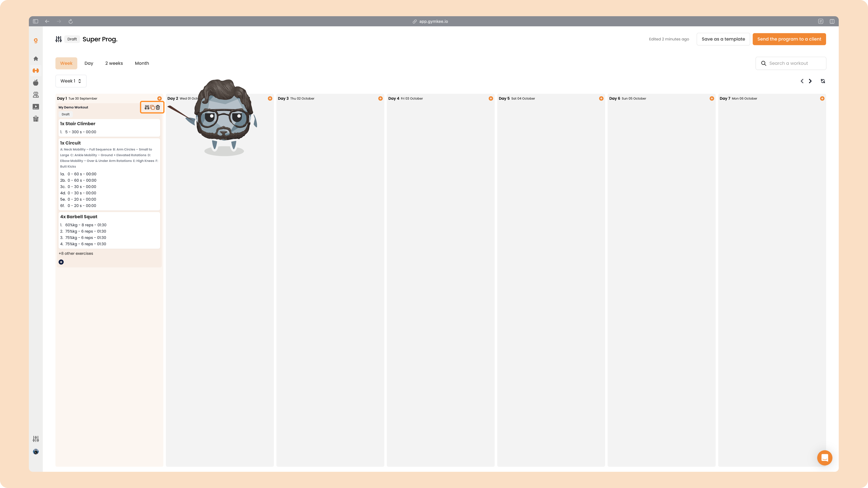Switch to Month view tab
The width and height of the screenshot is (868, 488).
click(142, 63)
